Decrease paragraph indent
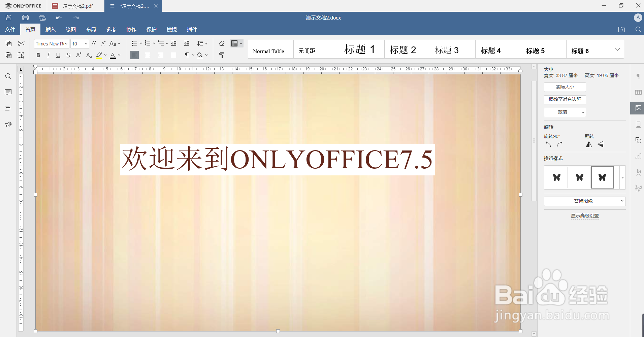 pos(174,43)
